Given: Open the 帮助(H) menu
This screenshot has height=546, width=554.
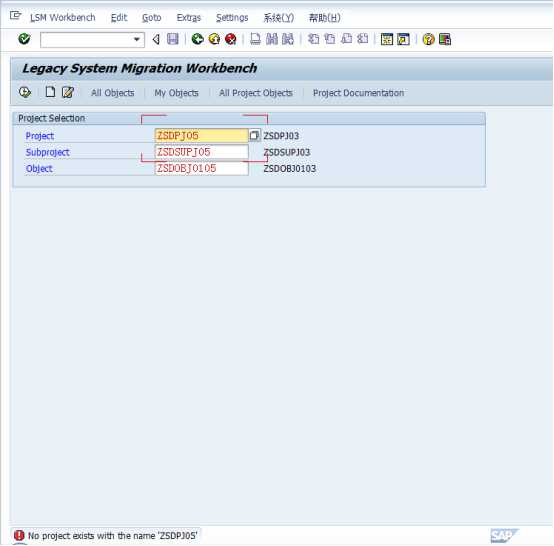Looking at the screenshot, I should pos(325,17).
